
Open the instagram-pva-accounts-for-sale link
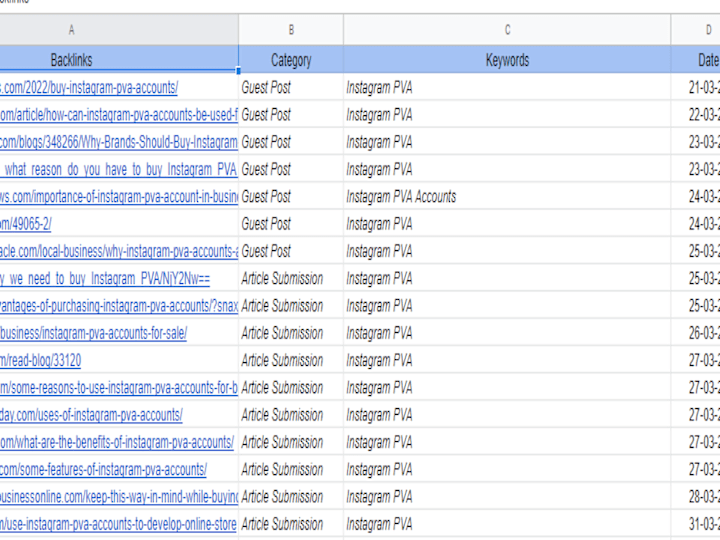94,333
